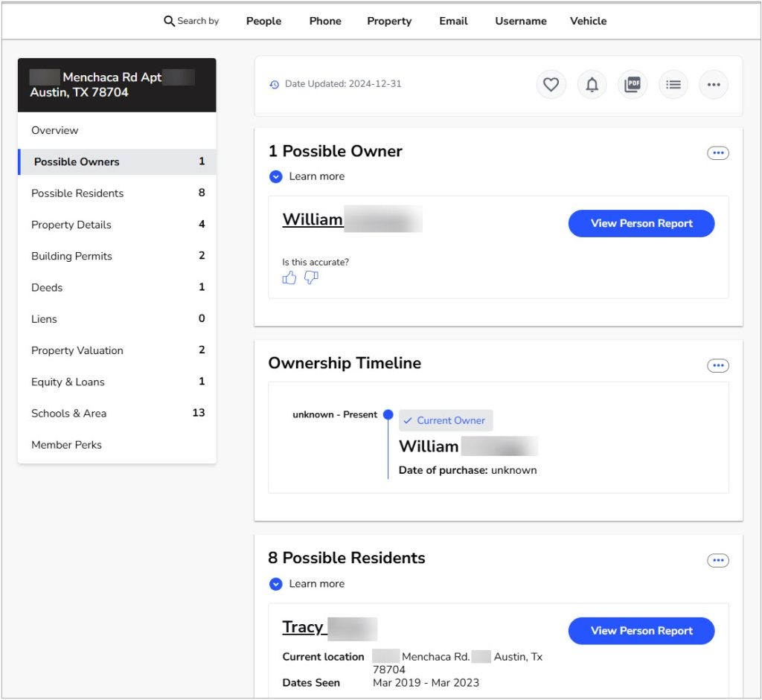
Task: Switch to the Property search tab
Action: coord(388,21)
